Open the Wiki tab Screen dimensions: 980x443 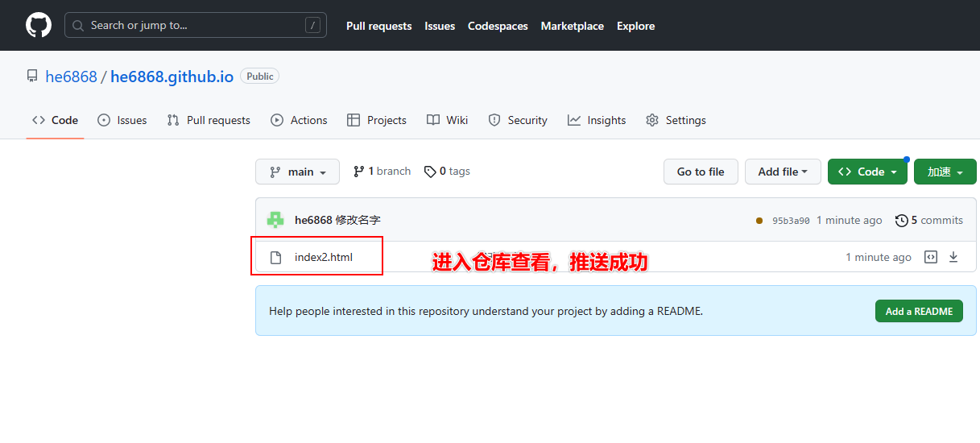pos(447,120)
